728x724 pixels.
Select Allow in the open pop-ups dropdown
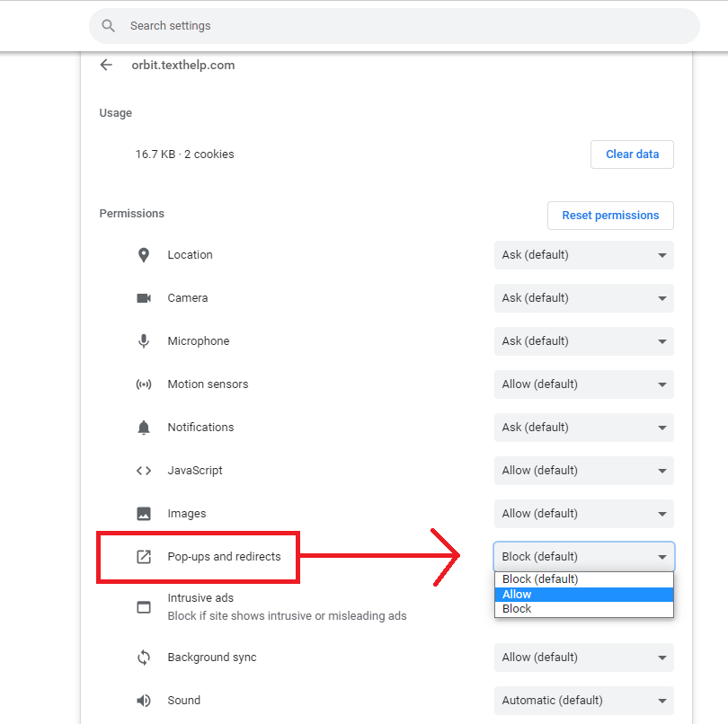click(583, 594)
